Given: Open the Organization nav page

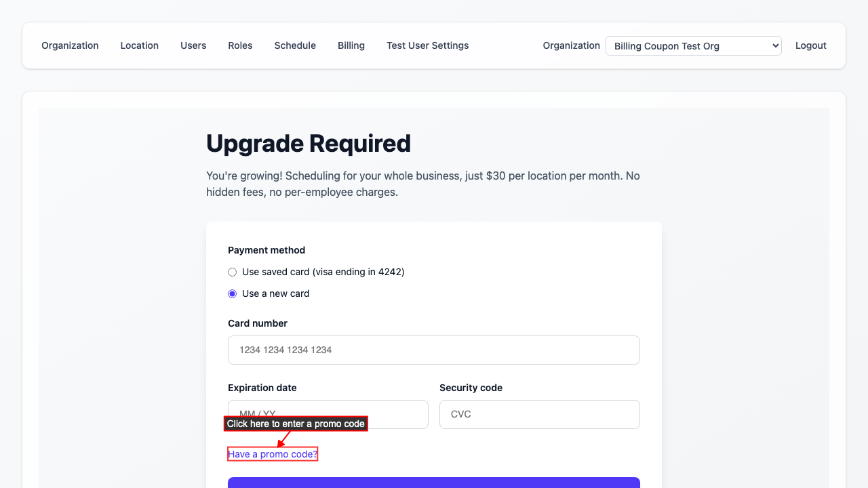Looking at the screenshot, I should coord(70,45).
